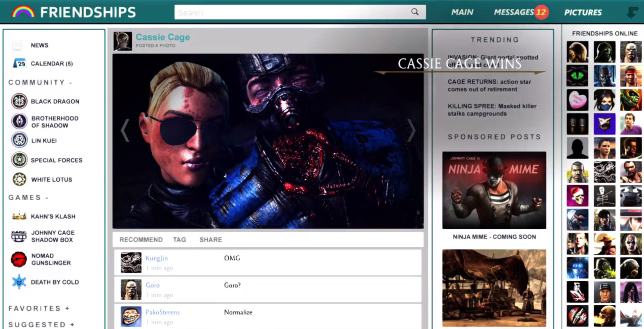This screenshot has height=329, width=644.
Task: Click the pink candy heart online avatar
Action: click(577, 100)
